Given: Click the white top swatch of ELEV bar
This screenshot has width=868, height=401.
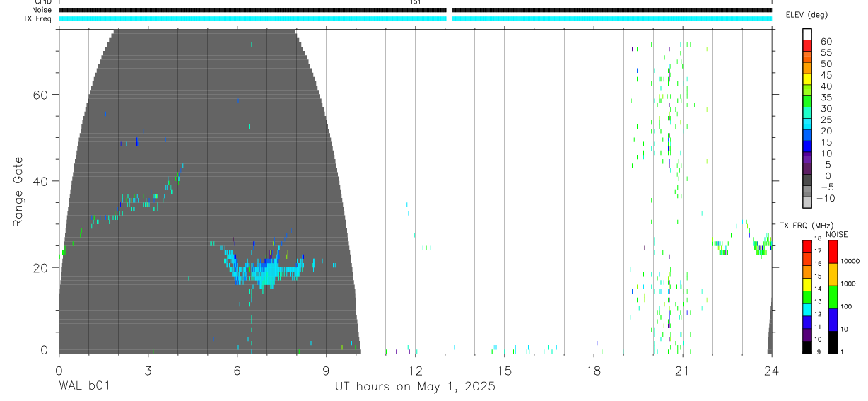Looking at the screenshot, I should point(807,35).
